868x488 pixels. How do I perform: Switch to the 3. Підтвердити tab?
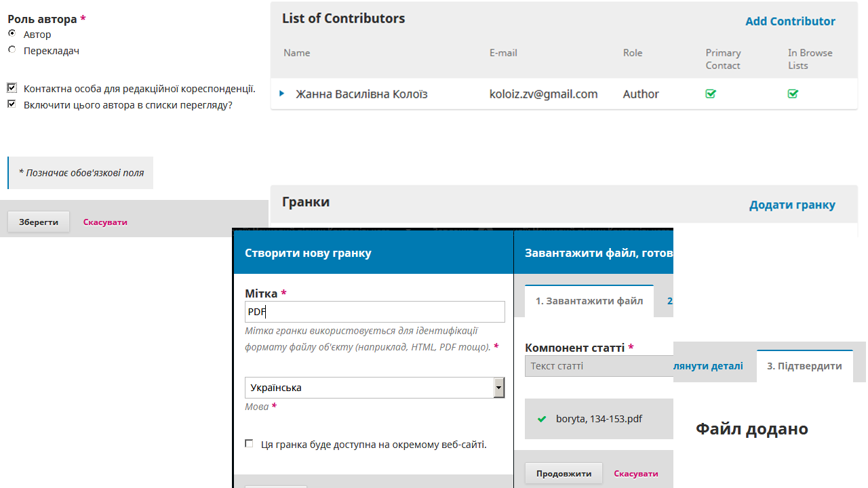tap(804, 366)
